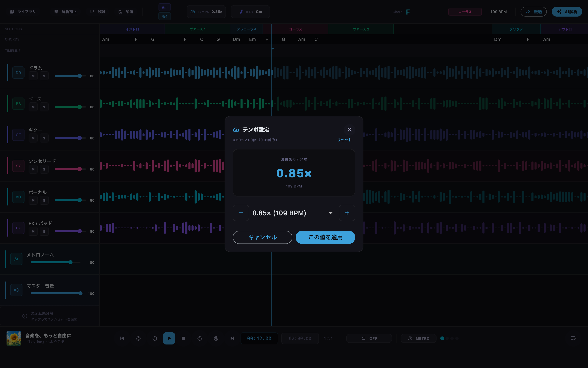Increase tempo with plus button
Screen dimensions: 588x368
347,213
